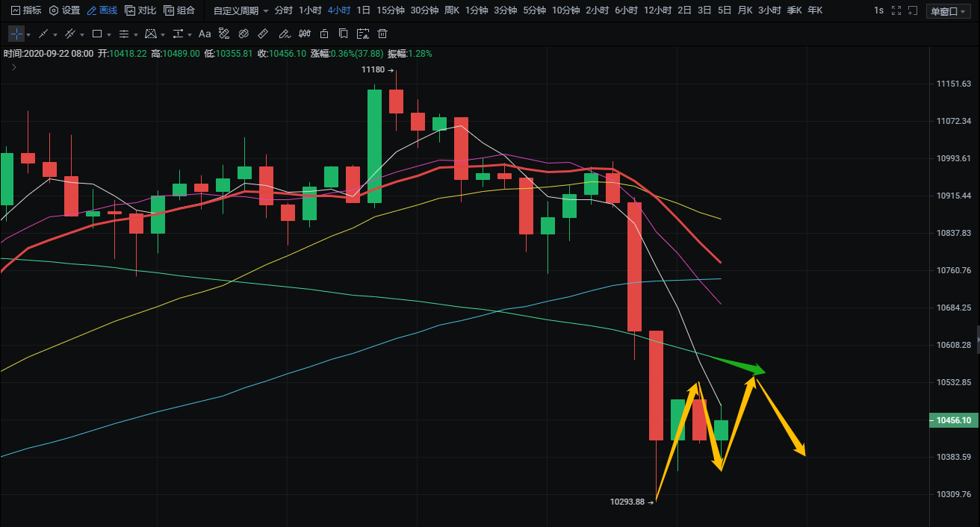Toggle the 画线 drawing toolbar

102,10
